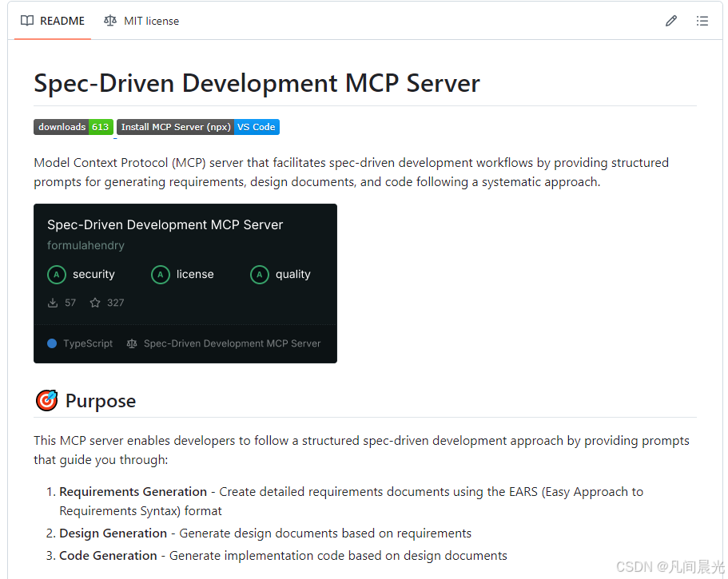Open the outline table of contents icon
Screen dimensions: 728x579
[x=702, y=21]
